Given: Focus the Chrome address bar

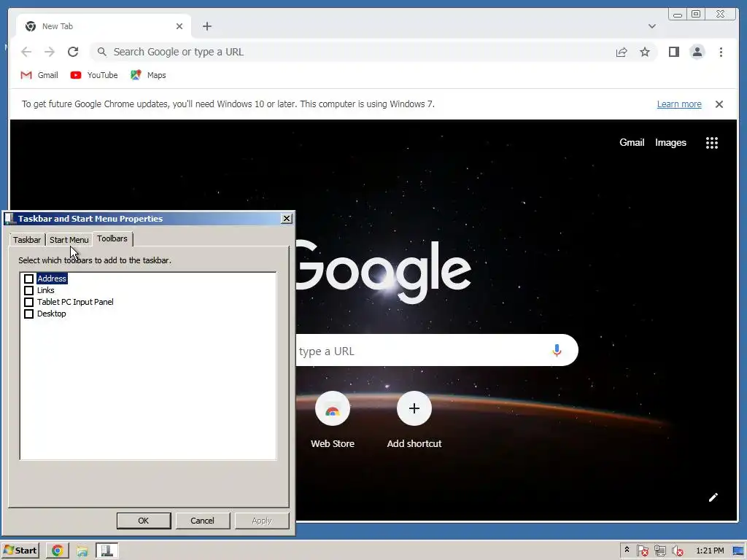Looking at the screenshot, I should tap(350, 52).
